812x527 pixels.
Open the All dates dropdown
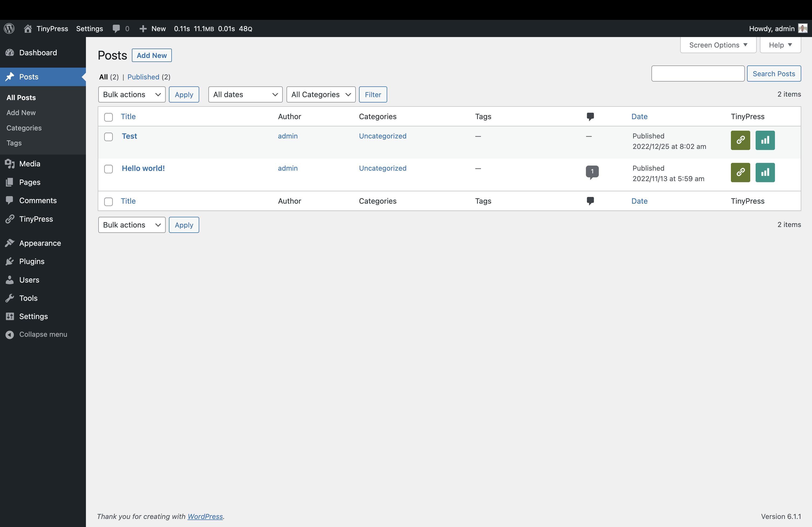[245, 94]
